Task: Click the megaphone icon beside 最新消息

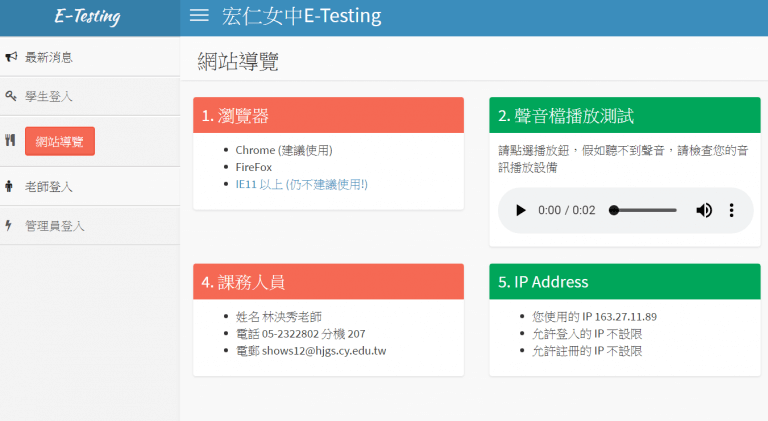Action: pyautogui.click(x=10, y=58)
